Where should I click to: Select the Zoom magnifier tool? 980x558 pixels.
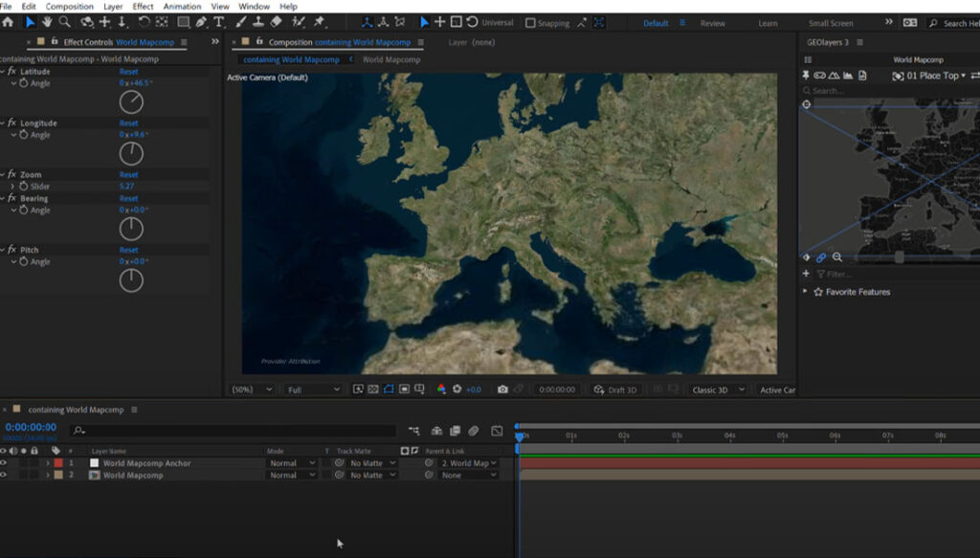click(64, 23)
